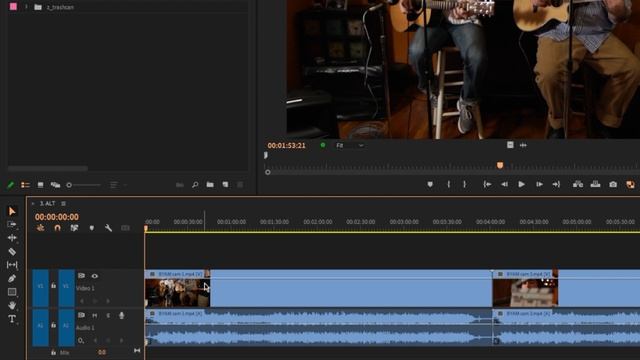
Task: Click Add Marker in the program monitor
Action: pyautogui.click(x=430, y=184)
